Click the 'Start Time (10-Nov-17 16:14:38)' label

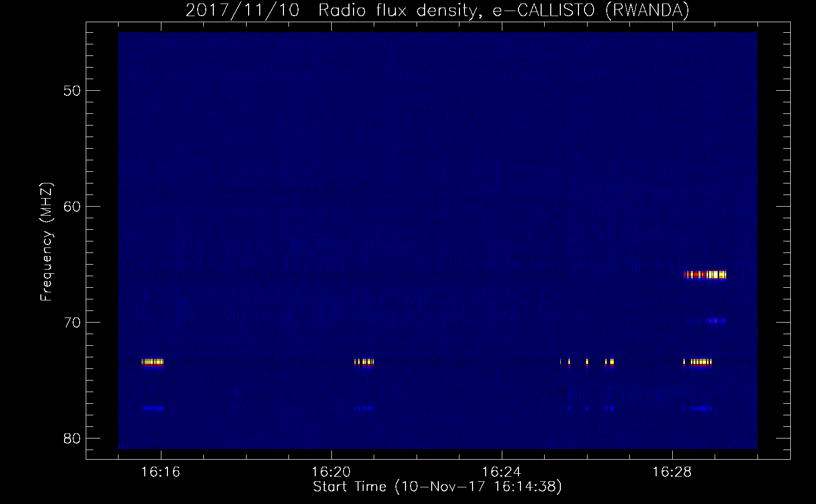click(437, 487)
